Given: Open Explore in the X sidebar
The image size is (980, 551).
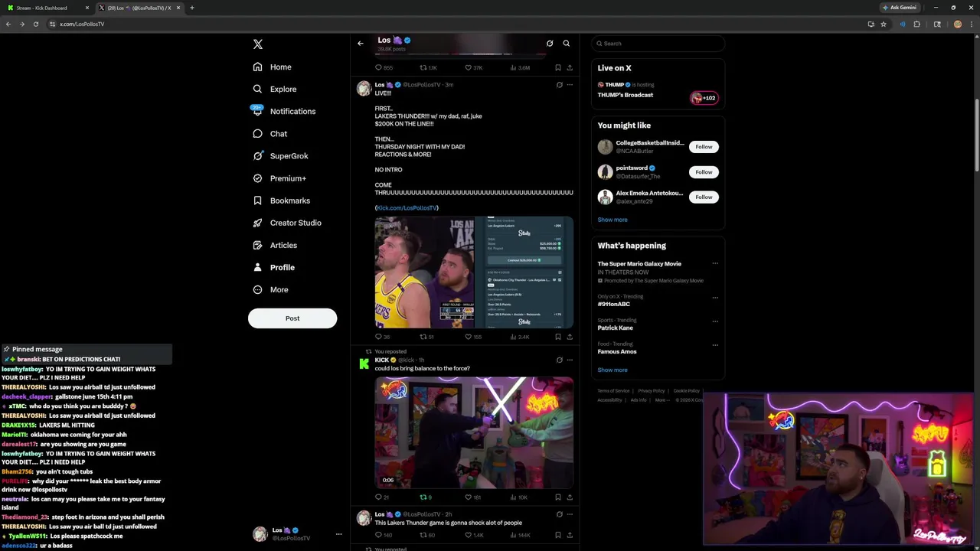Looking at the screenshot, I should point(275,89).
